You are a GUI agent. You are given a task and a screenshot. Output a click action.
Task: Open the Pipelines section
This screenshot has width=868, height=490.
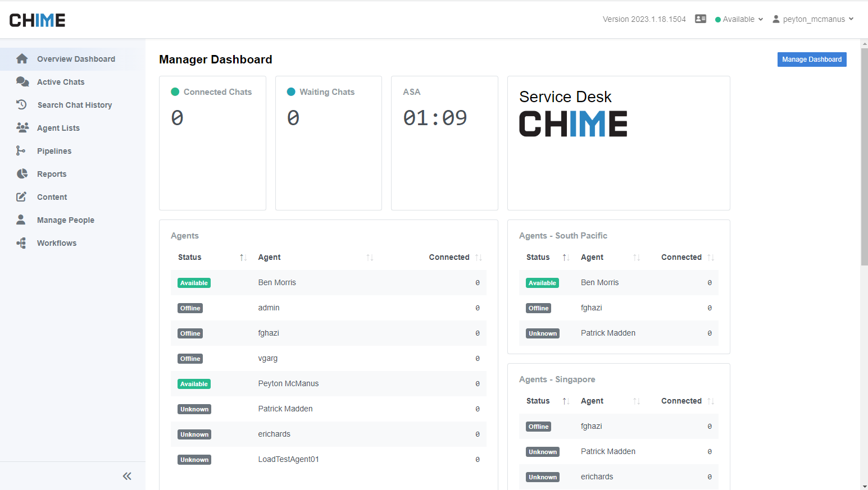click(x=72, y=151)
